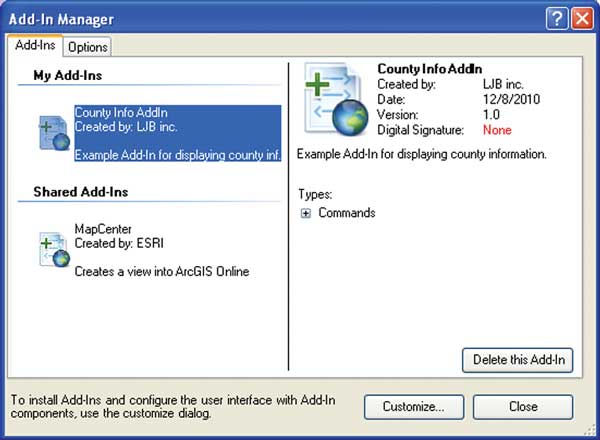Screen dimensions: 600x440
Task: Open the Customize dialog button
Action: [412, 407]
